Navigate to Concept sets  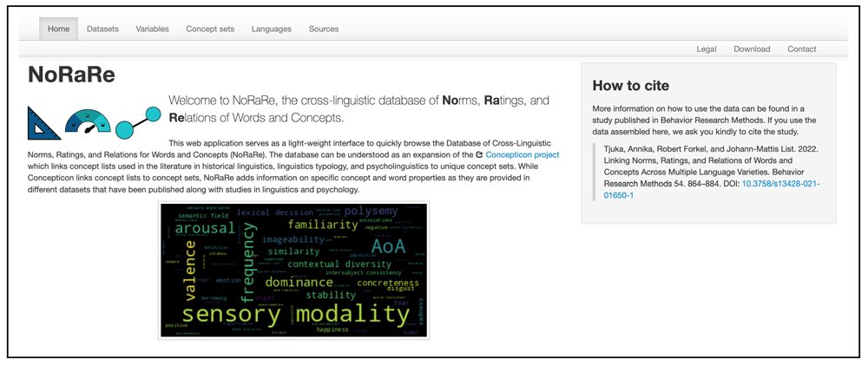point(210,29)
